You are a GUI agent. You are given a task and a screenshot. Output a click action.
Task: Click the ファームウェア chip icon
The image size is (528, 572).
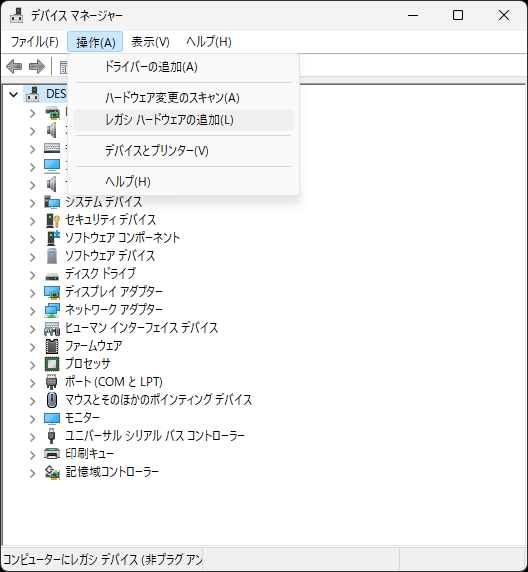pyautogui.click(x=52, y=346)
